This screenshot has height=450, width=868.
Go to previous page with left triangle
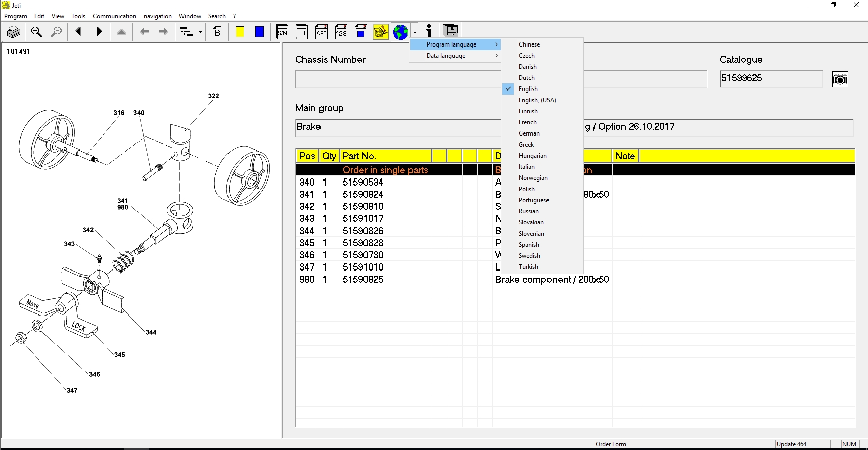tap(78, 32)
